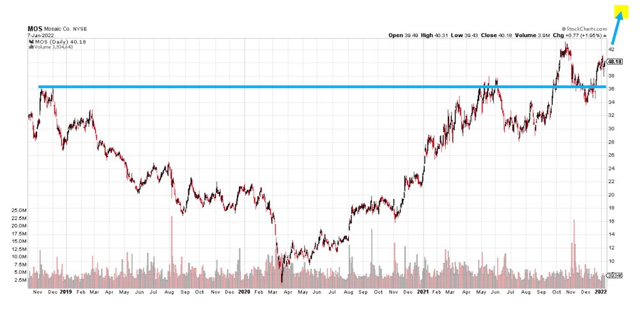Click the 17.5M tick on volume axis
Image resolution: width=644 pixels, height=310 pixels.
click(x=19, y=233)
